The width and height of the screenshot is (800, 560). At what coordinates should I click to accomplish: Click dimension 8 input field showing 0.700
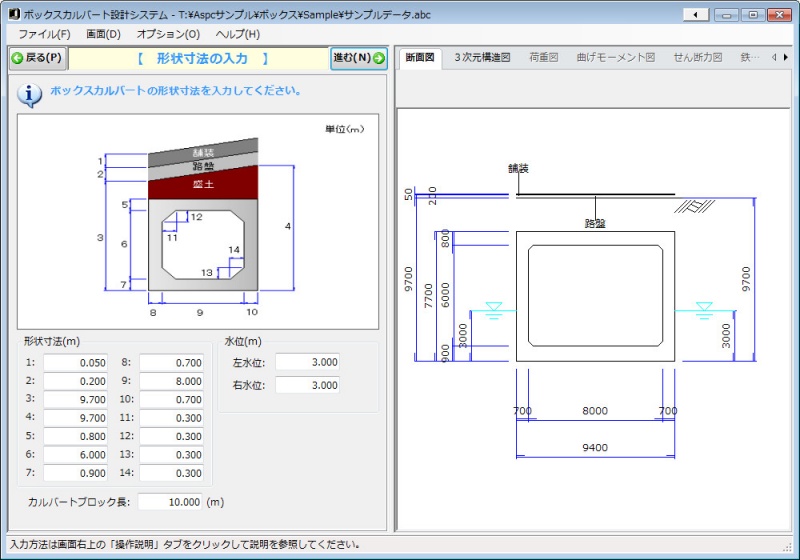coord(171,363)
